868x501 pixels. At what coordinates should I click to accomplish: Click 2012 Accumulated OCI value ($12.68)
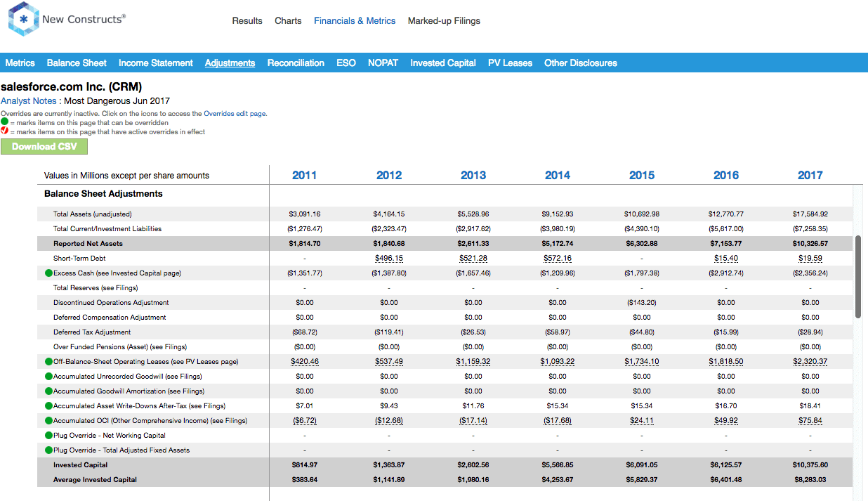click(389, 421)
